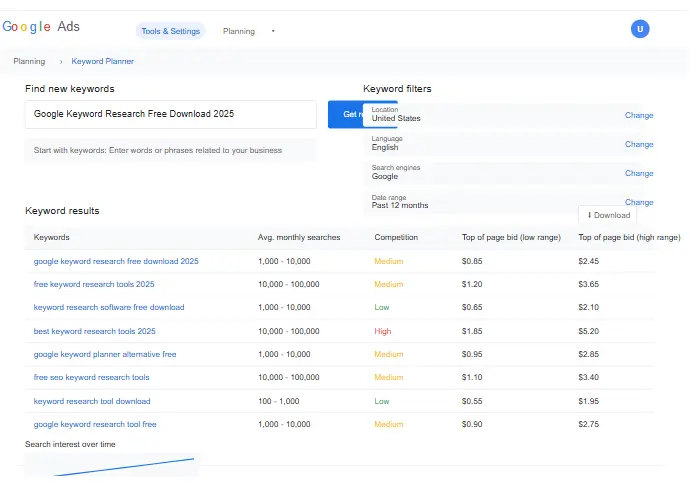Open 'google keyword planner alternative free' keyword
The height and width of the screenshot is (488, 696).
coord(104,354)
